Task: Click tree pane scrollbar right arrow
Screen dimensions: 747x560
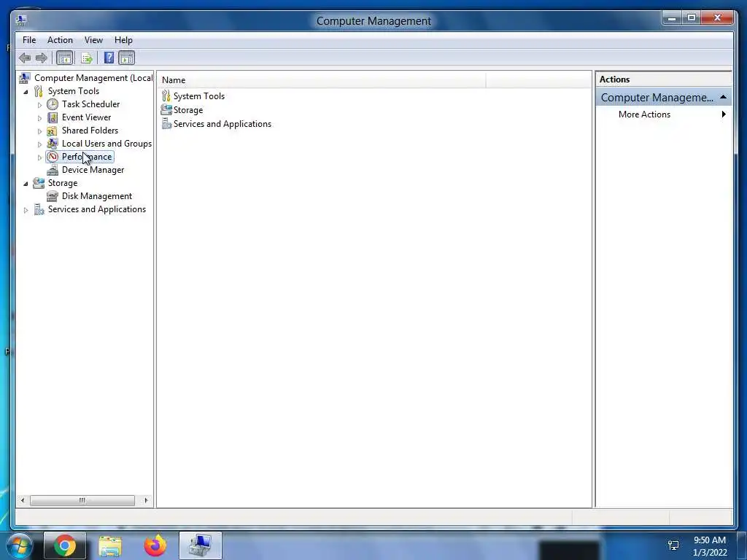Action: click(146, 500)
